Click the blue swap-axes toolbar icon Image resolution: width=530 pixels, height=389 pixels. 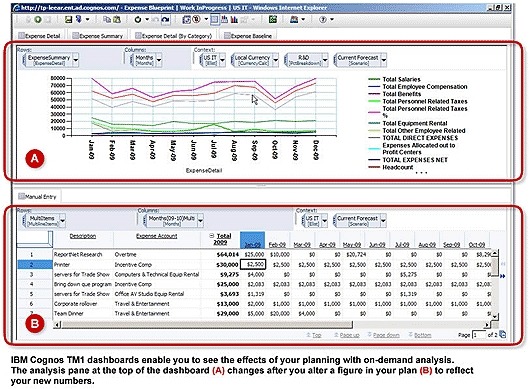(x=187, y=20)
